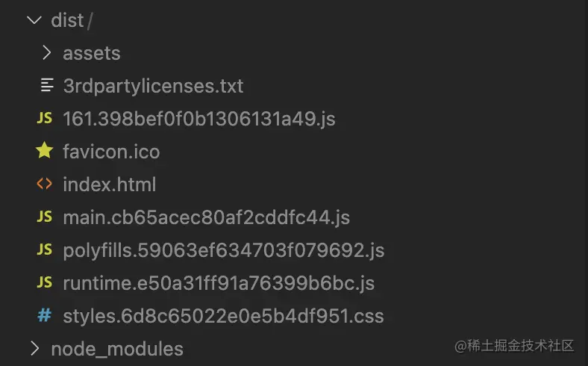Click the yellow star icon for favicon.ico

click(x=45, y=151)
